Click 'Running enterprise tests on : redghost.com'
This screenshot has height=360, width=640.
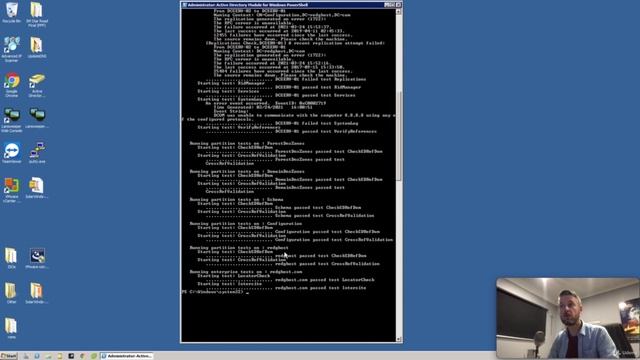coord(246,272)
